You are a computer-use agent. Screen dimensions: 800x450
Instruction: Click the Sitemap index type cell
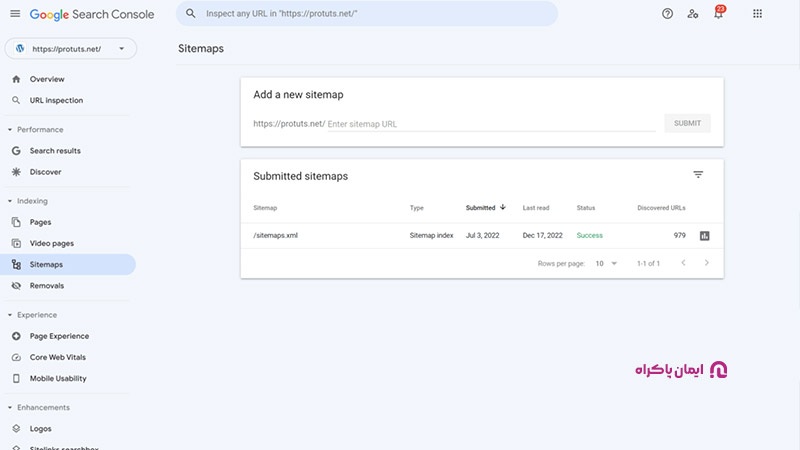click(x=431, y=236)
